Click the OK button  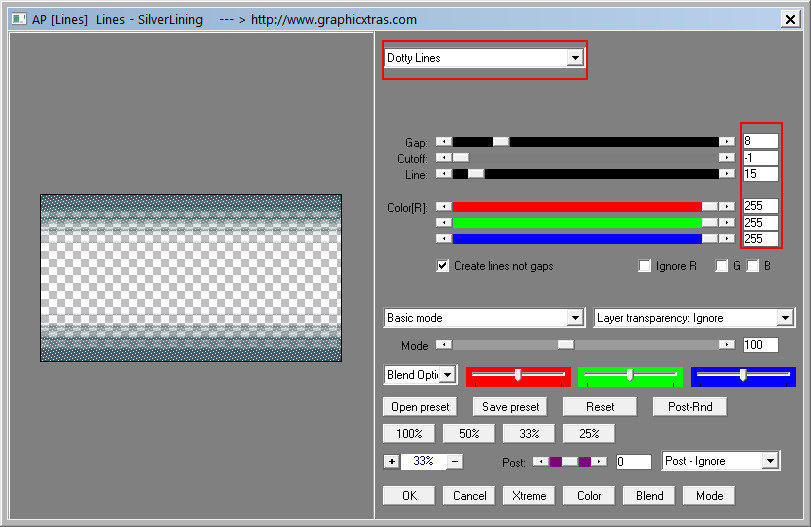(408, 495)
